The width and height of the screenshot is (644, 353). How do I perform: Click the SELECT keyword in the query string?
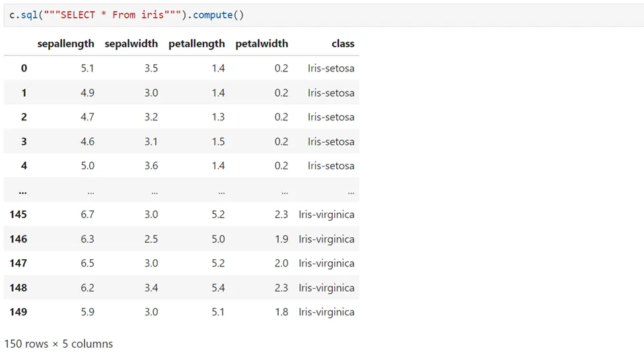click(x=78, y=15)
